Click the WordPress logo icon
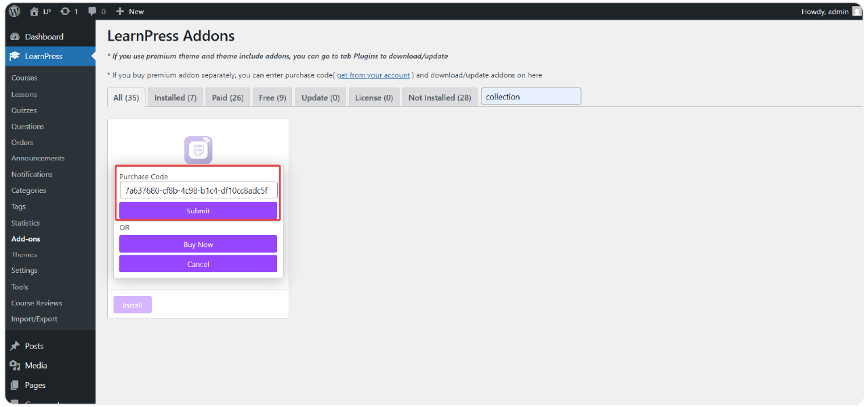The image size is (868, 407). 15,12
